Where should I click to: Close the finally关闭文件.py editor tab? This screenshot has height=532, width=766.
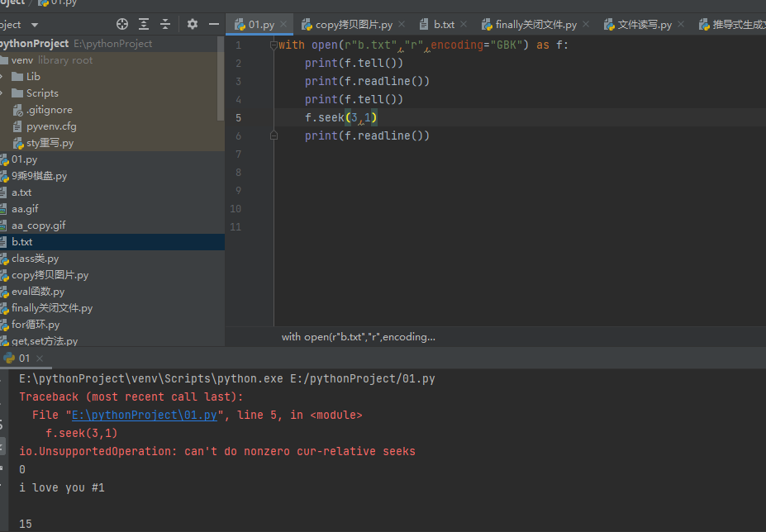tap(586, 24)
